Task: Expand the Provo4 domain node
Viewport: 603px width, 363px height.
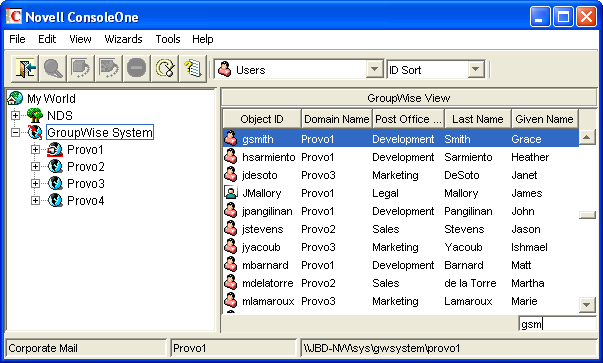Action: pos(35,200)
